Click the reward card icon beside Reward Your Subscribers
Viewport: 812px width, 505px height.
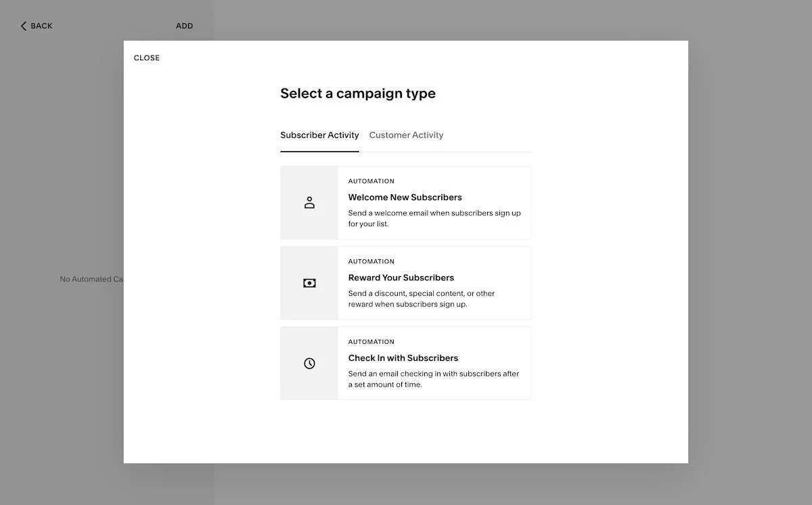click(309, 282)
